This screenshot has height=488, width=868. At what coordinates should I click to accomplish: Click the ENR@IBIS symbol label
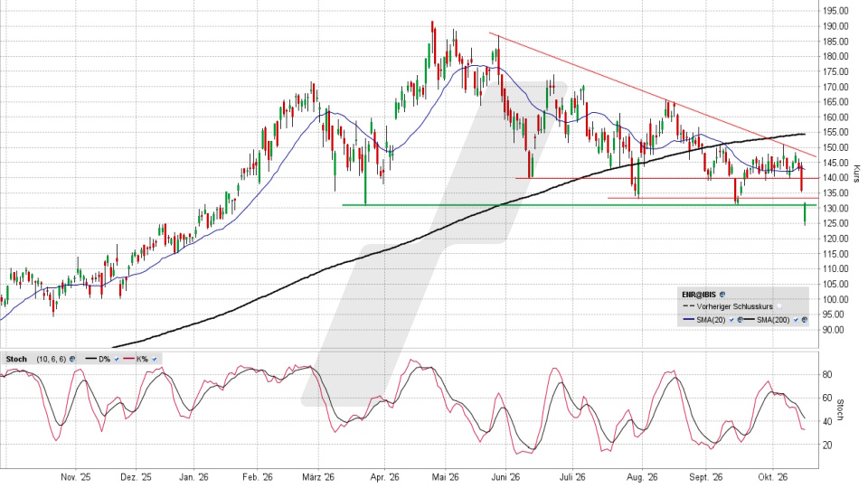click(x=699, y=295)
